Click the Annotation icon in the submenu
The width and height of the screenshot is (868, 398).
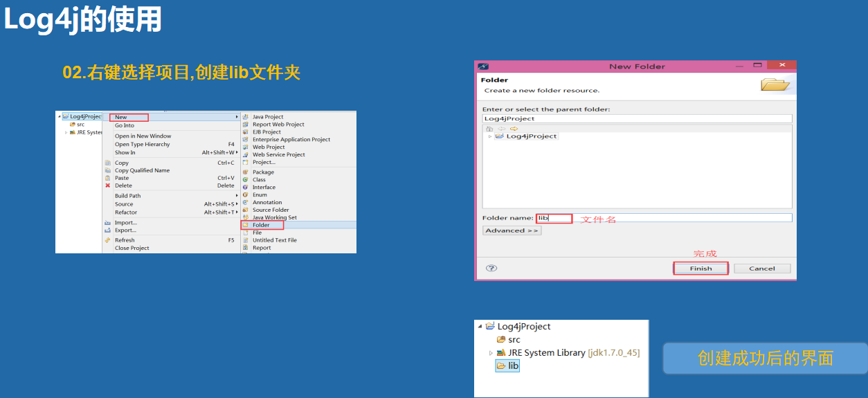pos(245,202)
